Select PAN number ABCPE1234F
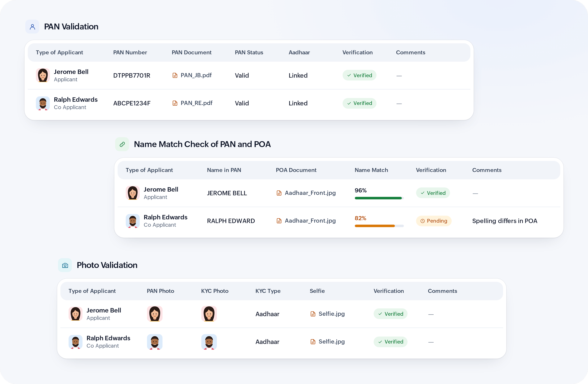This screenshot has height=384, width=588. click(x=132, y=103)
